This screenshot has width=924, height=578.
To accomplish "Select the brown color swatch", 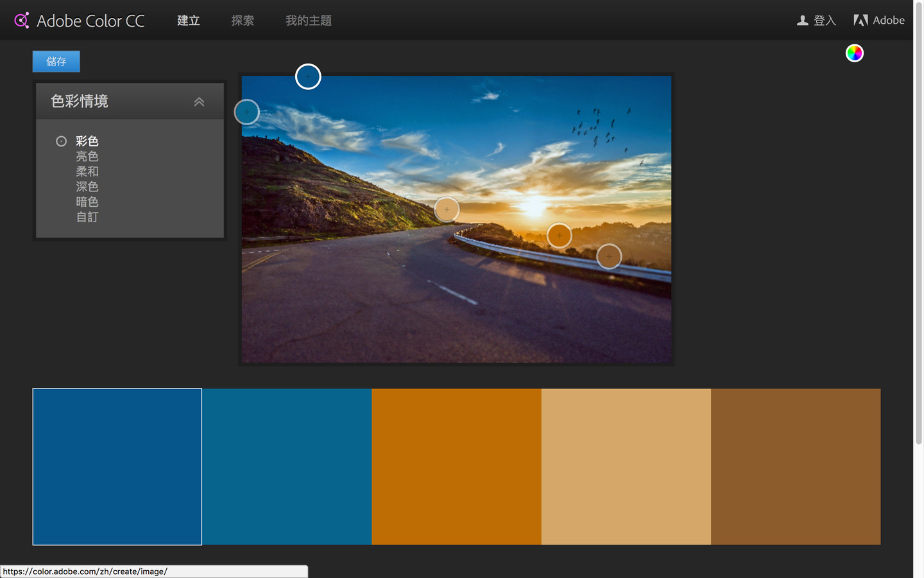I will click(x=796, y=467).
